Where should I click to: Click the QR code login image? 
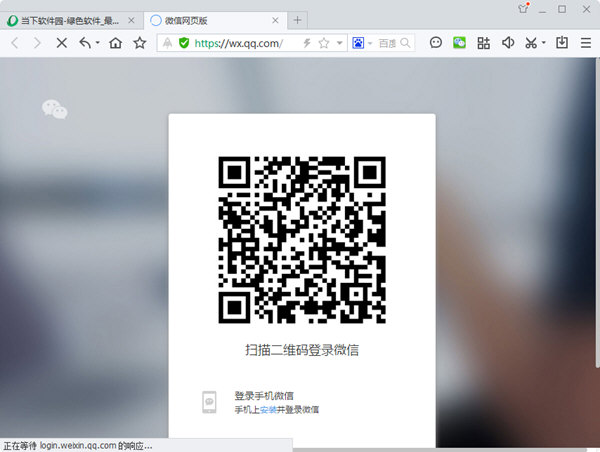[x=302, y=240]
